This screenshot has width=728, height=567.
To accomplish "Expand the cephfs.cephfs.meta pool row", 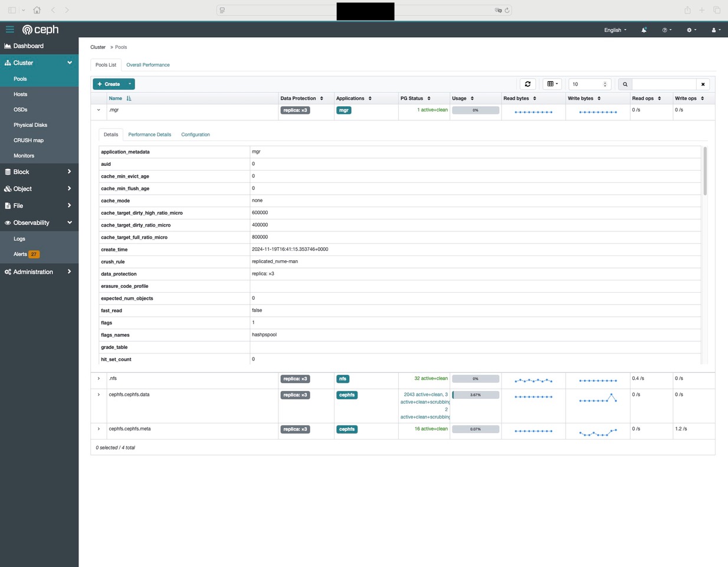I will 99,429.
